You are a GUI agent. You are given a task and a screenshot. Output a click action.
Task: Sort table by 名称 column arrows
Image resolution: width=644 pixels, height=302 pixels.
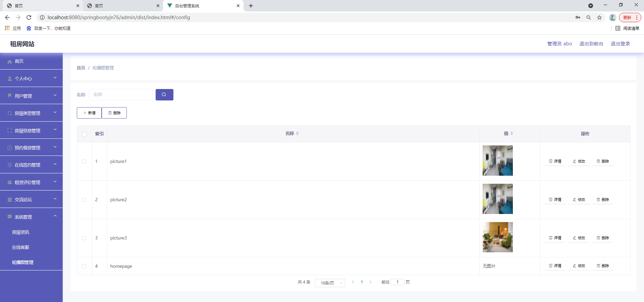pos(298,134)
